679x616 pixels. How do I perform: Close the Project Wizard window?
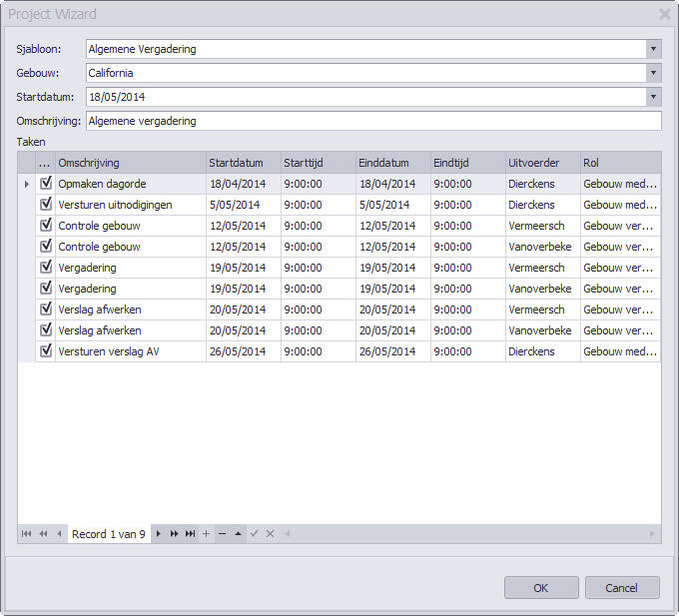click(665, 14)
